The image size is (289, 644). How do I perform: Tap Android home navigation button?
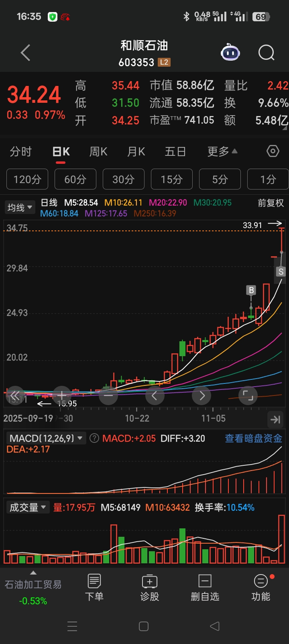pos(144,626)
